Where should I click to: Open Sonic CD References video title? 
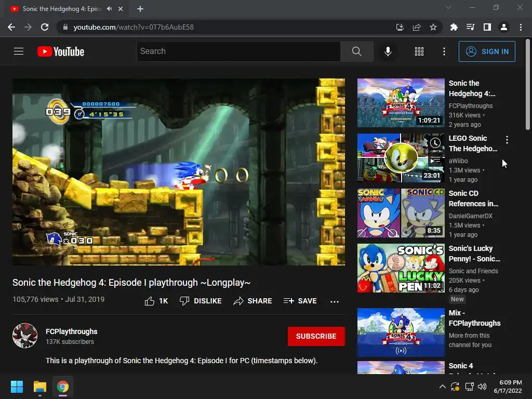click(x=473, y=198)
